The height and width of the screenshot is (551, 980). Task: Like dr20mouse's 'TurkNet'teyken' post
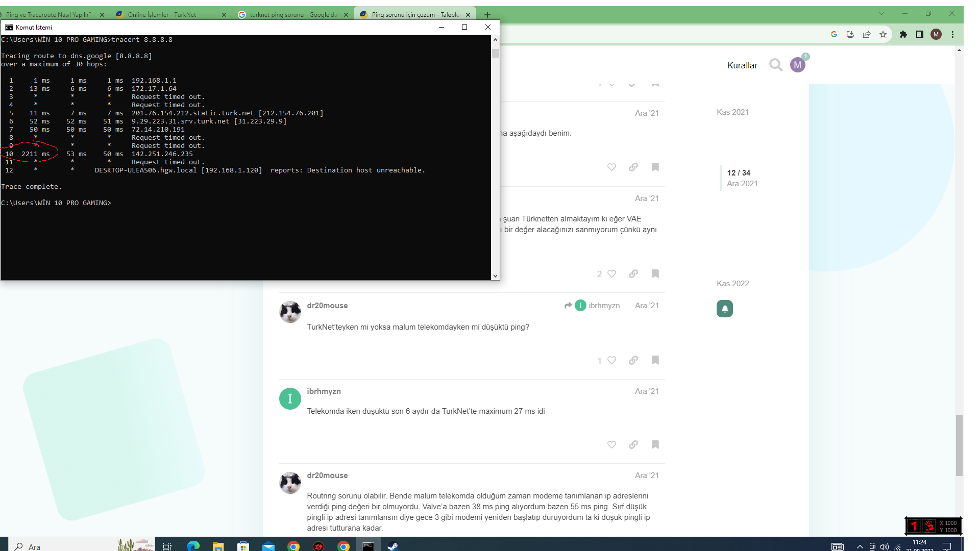[x=611, y=360]
